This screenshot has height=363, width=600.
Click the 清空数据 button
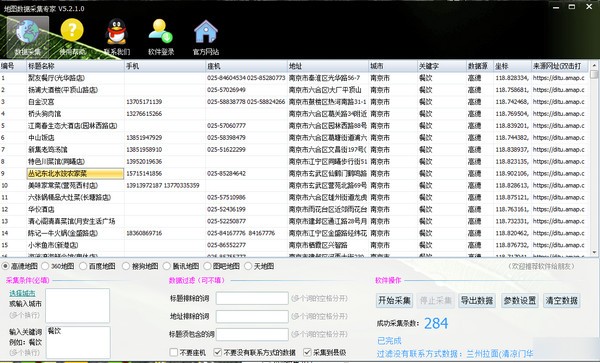click(561, 300)
